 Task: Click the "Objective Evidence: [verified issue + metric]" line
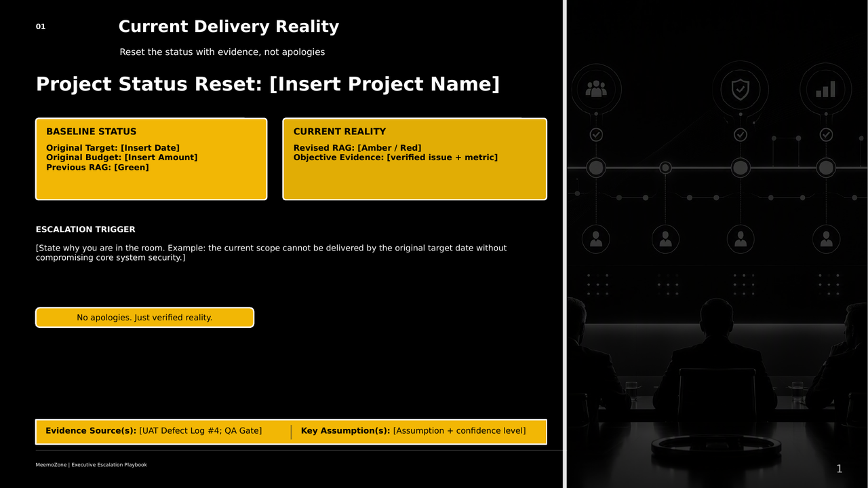tap(395, 157)
